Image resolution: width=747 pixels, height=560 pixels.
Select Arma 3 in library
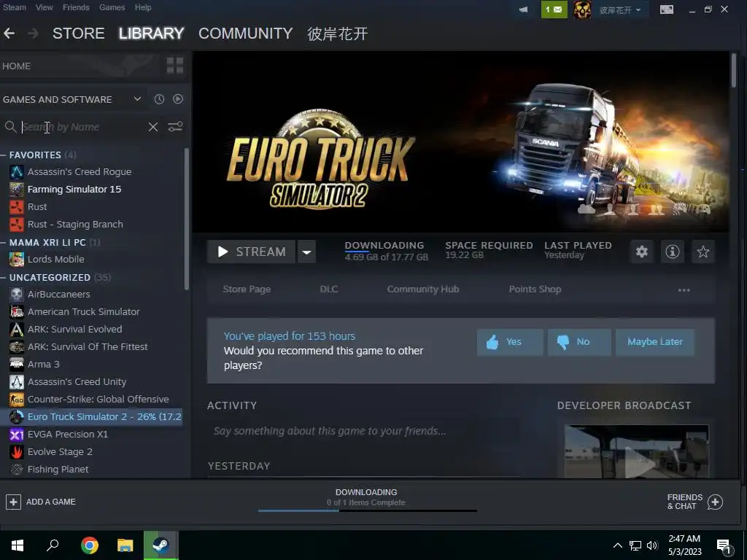(43, 365)
